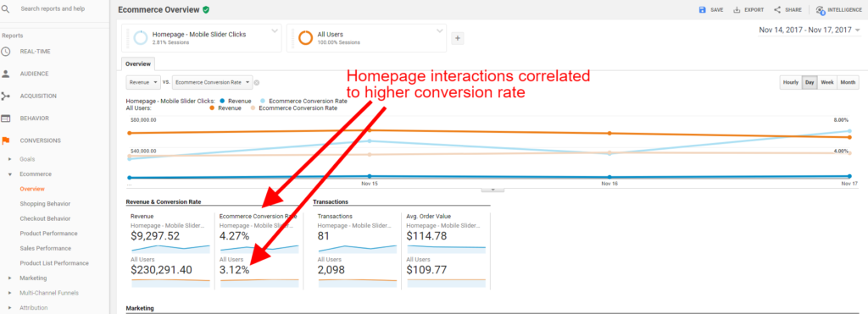The image size is (868, 314).
Task: Click the Export download icon
Action: click(x=737, y=10)
